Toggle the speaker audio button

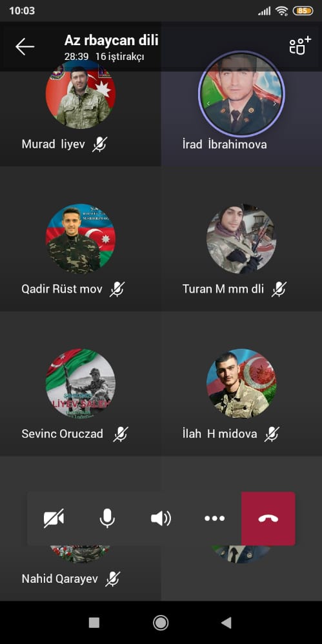(161, 518)
